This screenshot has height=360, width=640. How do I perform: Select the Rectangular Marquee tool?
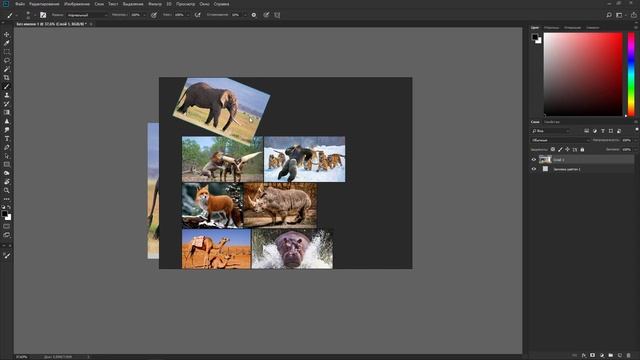(7, 52)
